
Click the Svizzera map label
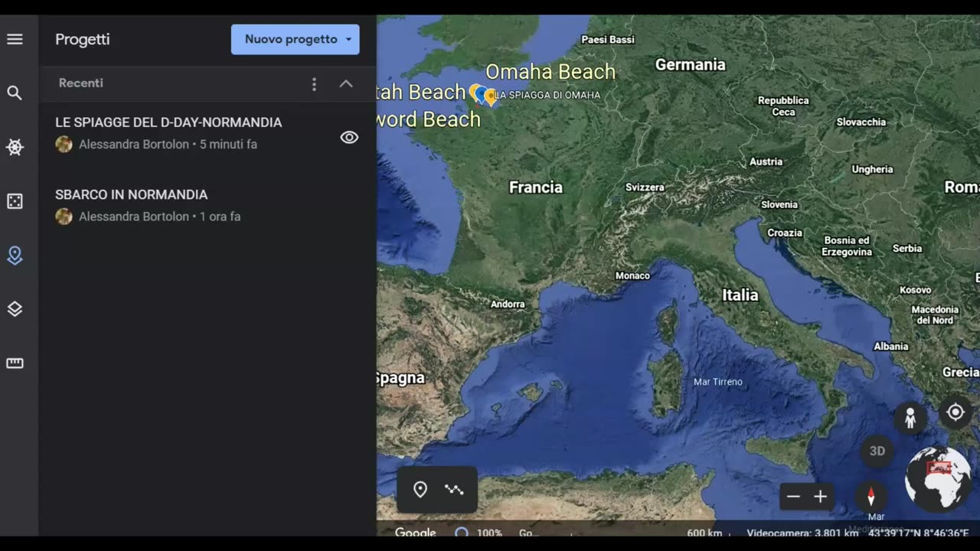(645, 187)
